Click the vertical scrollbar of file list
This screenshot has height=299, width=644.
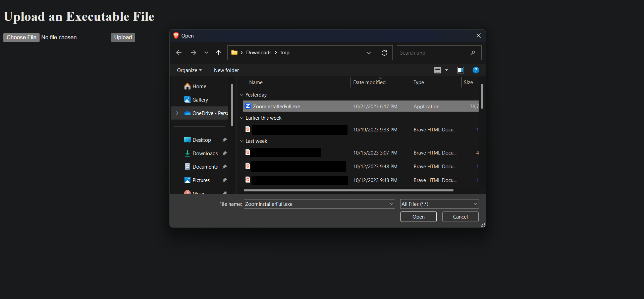point(482,96)
